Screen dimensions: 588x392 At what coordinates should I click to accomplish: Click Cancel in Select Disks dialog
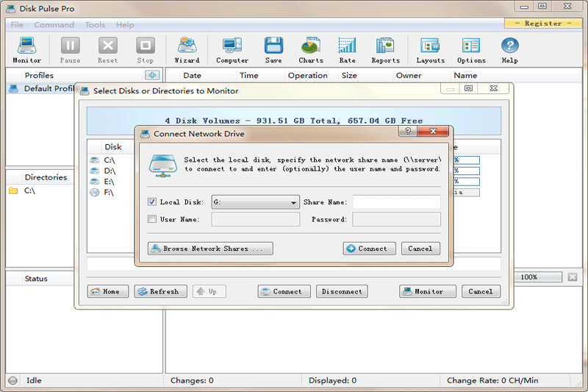[481, 291]
